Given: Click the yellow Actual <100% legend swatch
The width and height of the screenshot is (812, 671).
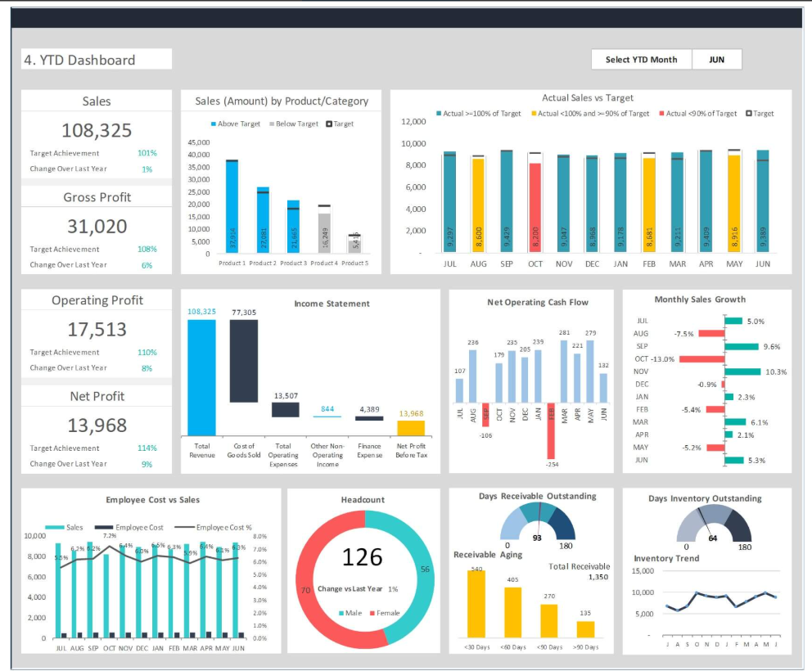Looking at the screenshot, I should pos(535,114).
